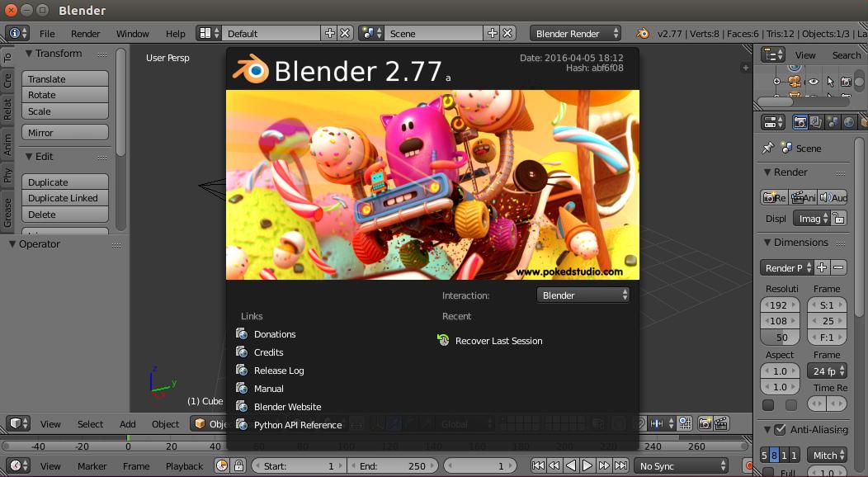Switch to the Render Layers properties tab
The image size is (868, 477).
tap(815, 122)
